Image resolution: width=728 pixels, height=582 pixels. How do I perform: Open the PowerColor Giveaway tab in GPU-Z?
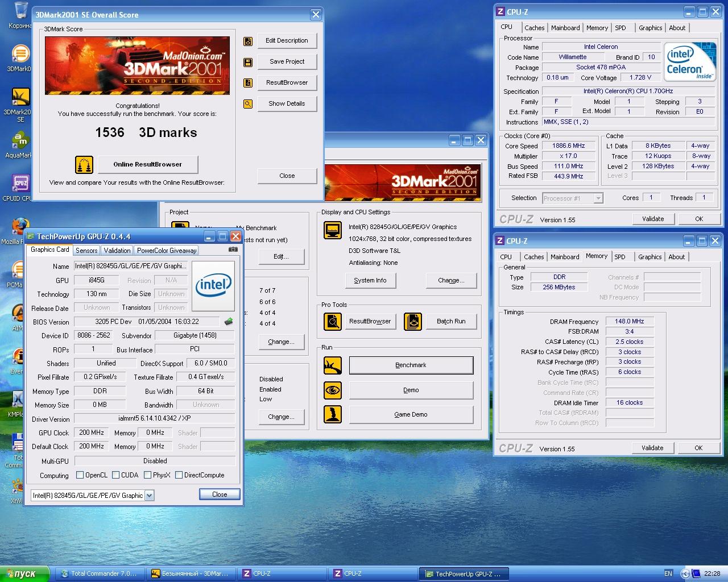coord(167,251)
